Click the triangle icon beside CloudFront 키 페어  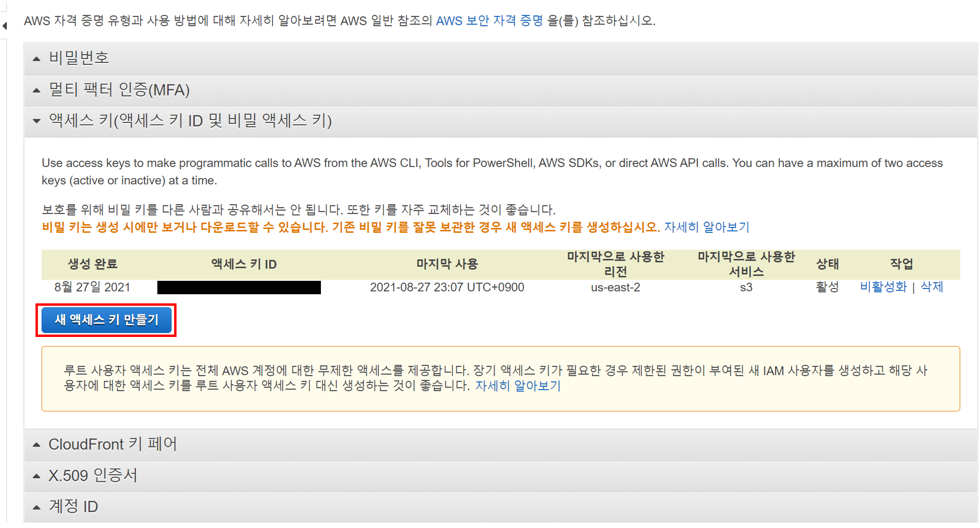[x=36, y=444]
